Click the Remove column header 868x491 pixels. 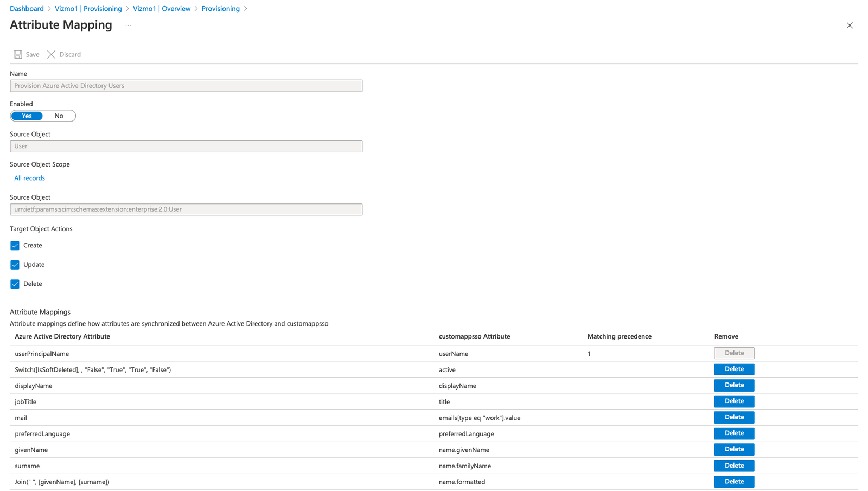click(726, 336)
